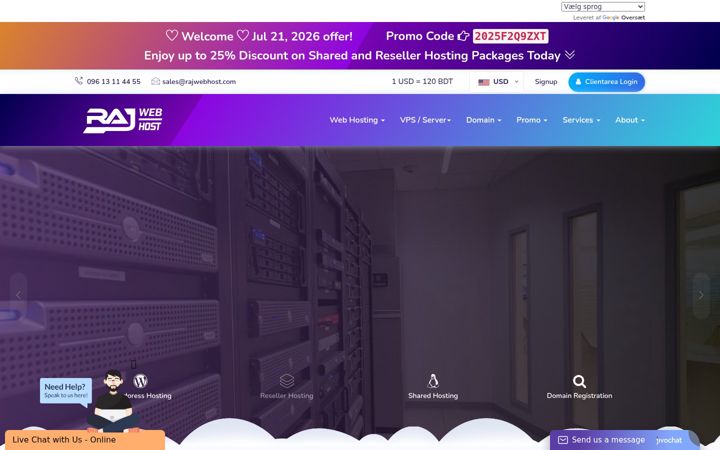Image resolution: width=720 pixels, height=450 pixels.
Task: Click the seated support avatar figure
Action: [x=113, y=400]
